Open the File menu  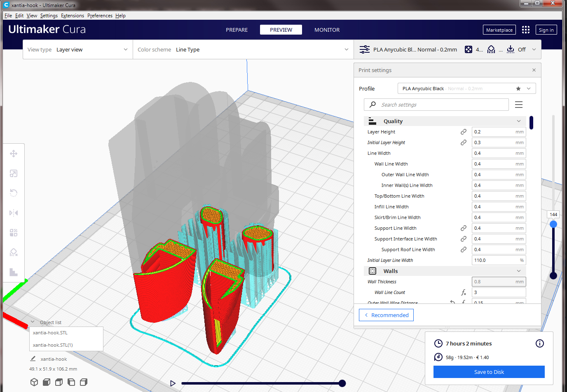click(x=8, y=16)
